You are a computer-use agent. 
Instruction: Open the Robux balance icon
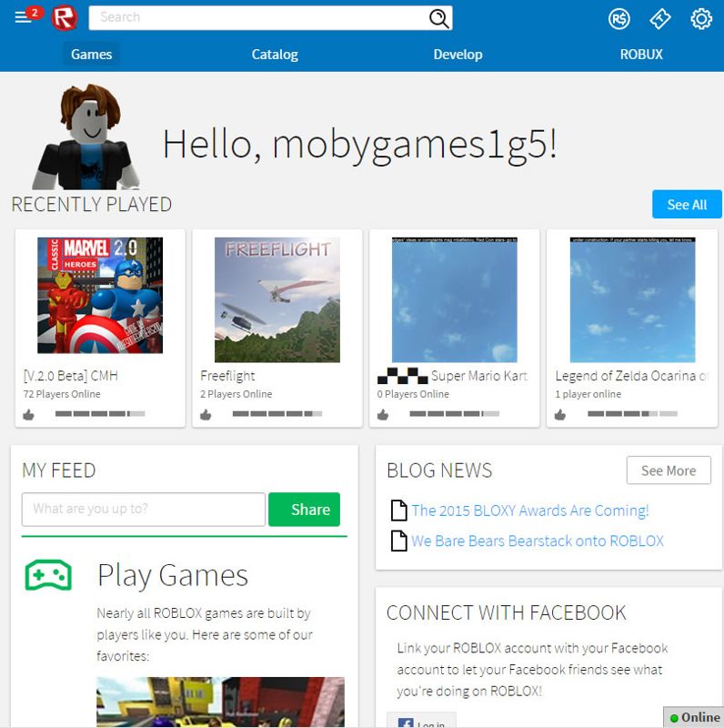click(x=619, y=19)
